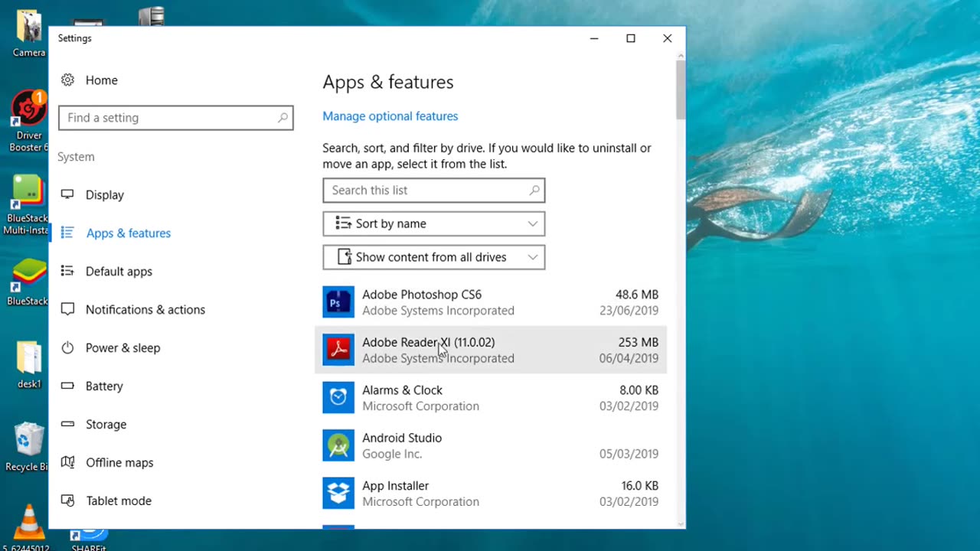Select Adobe Photoshop CS6 name text
The height and width of the screenshot is (551, 980).
(422, 295)
